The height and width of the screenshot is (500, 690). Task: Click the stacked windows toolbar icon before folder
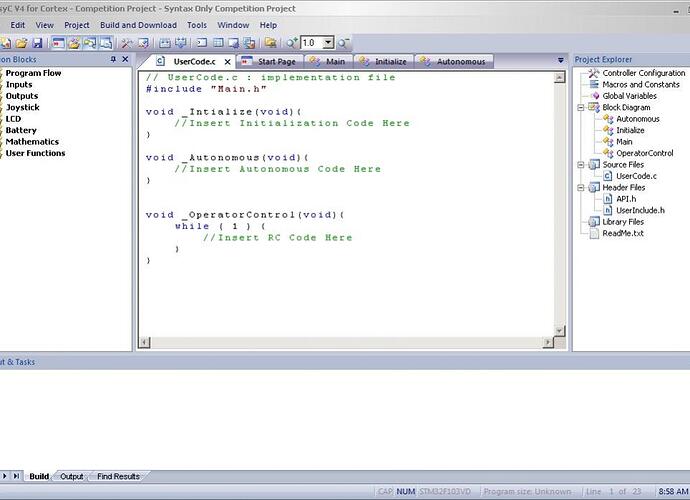tap(250, 43)
